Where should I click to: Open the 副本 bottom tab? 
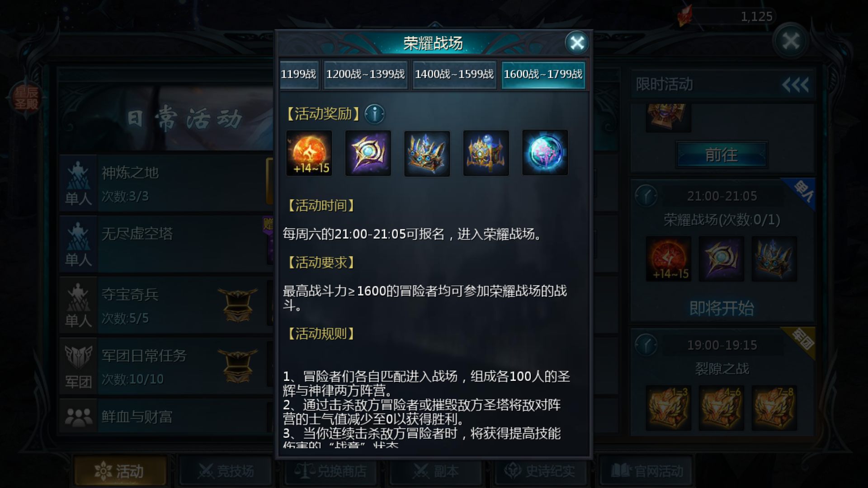coord(436,471)
